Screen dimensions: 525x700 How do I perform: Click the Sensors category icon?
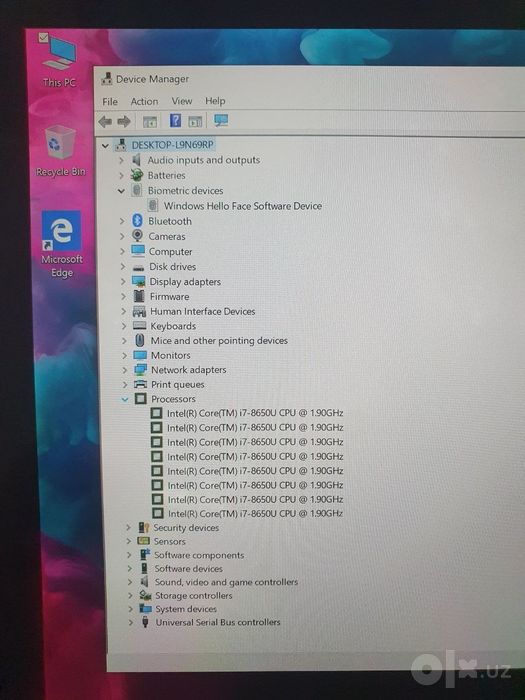pyautogui.click(x=143, y=541)
